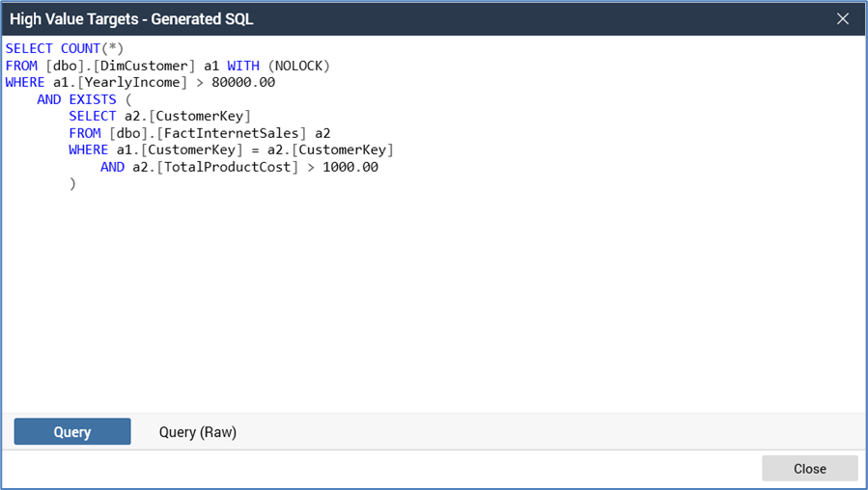Screen dimensions: 868x490
Task: Click the a1 alias after [DimCustomer]
Action: coord(211,66)
